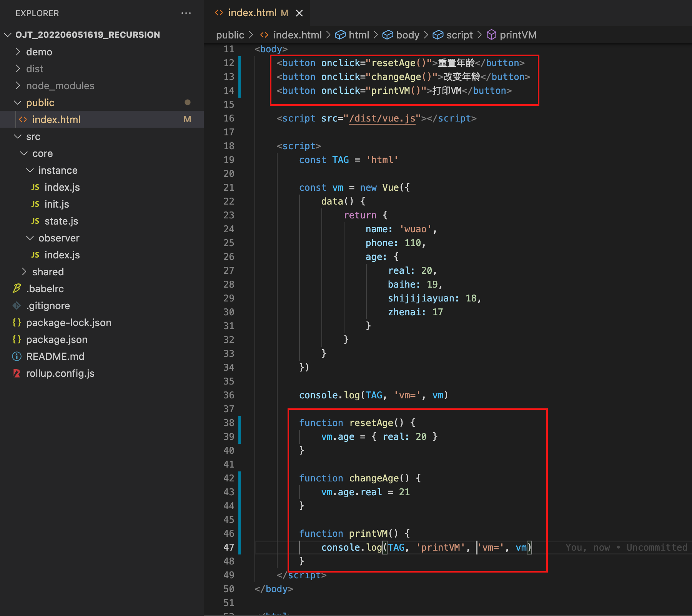The width and height of the screenshot is (692, 616).
Task: Select the body breadcrumb segment
Action: (408, 35)
